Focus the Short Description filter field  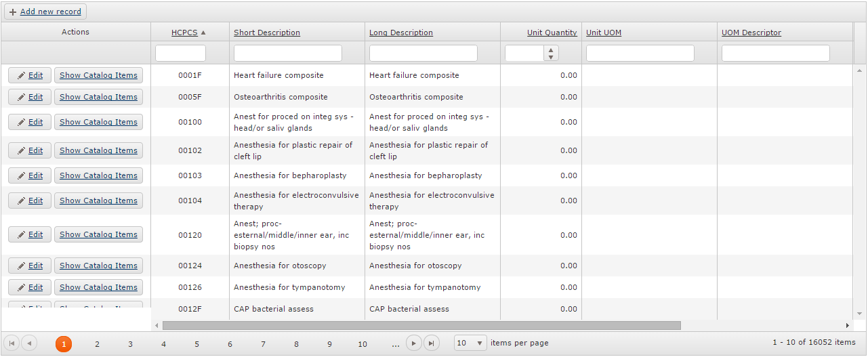tap(288, 54)
